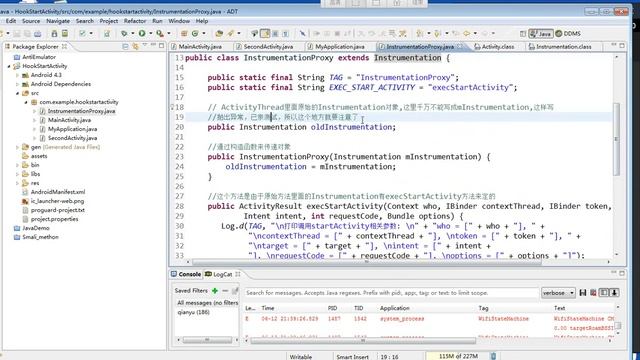Click the External Tools run icon

click(x=159, y=33)
